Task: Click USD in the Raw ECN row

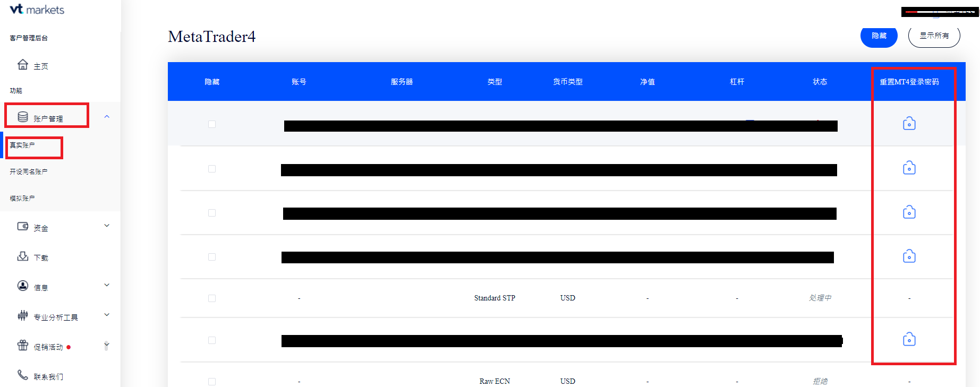Action: click(568, 381)
